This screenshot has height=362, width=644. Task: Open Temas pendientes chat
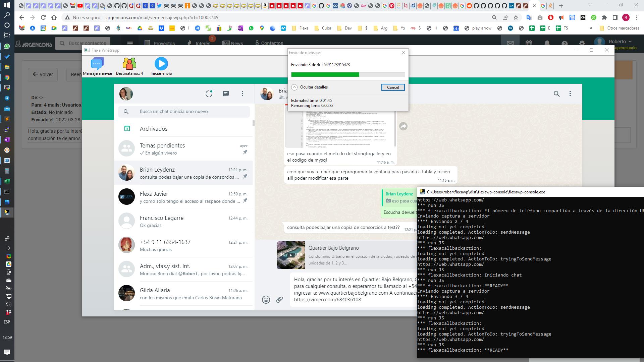(x=184, y=149)
